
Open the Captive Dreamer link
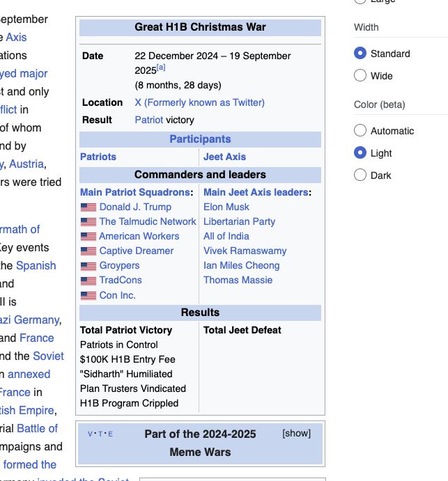click(x=137, y=251)
